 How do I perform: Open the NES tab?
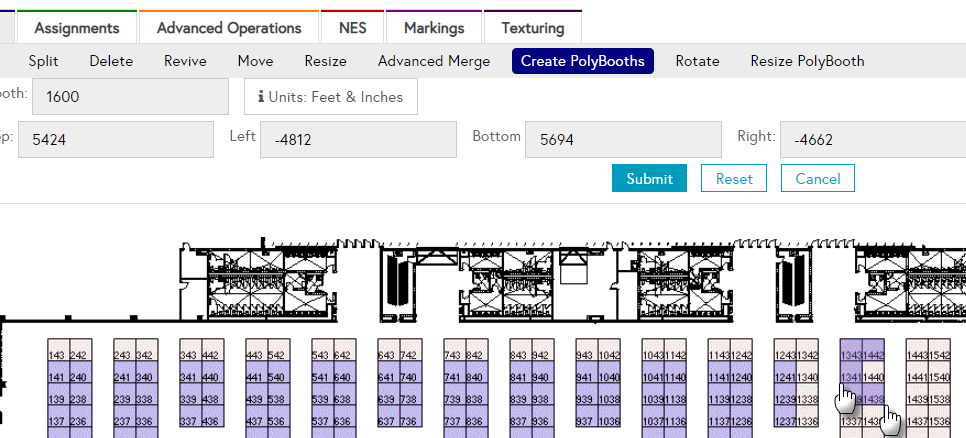(x=352, y=28)
